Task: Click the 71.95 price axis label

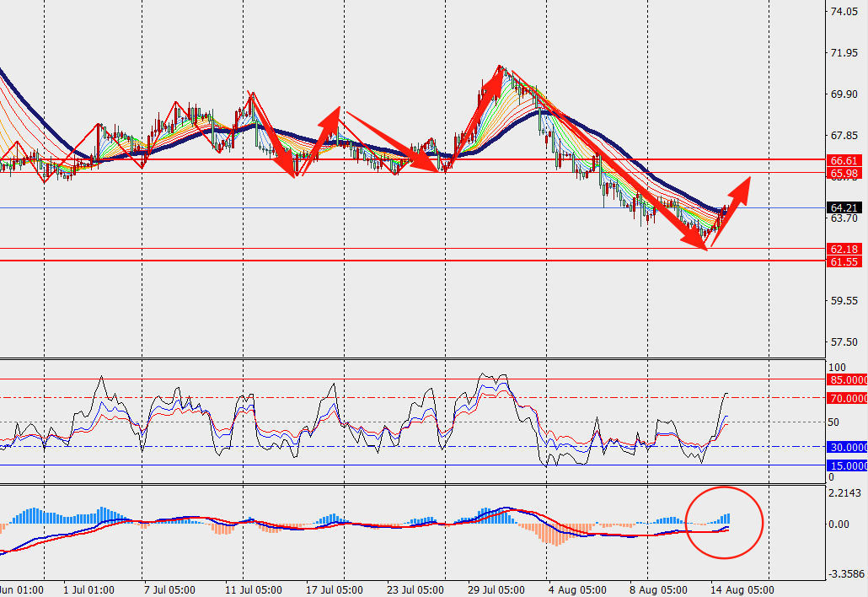Action: coord(844,52)
